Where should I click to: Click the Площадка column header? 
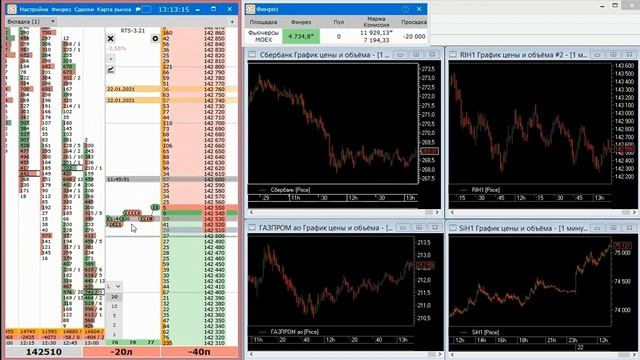(x=263, y=22)
